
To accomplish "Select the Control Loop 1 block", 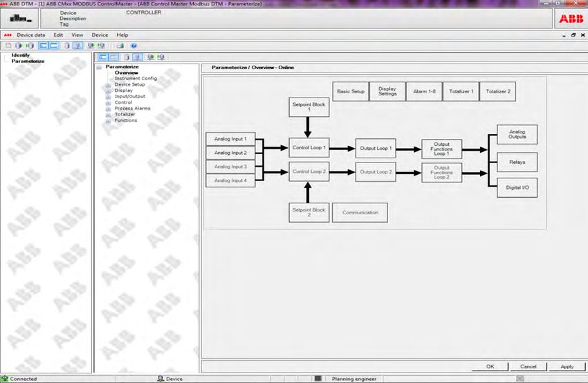I will tap(309, 148).
